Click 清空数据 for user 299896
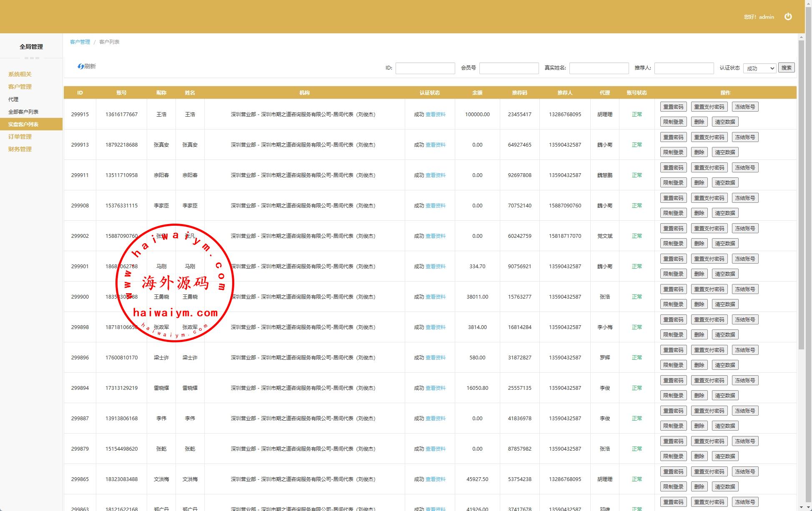Screen dimensions: 812x511 pyautogui.click(x=725, y=365)
